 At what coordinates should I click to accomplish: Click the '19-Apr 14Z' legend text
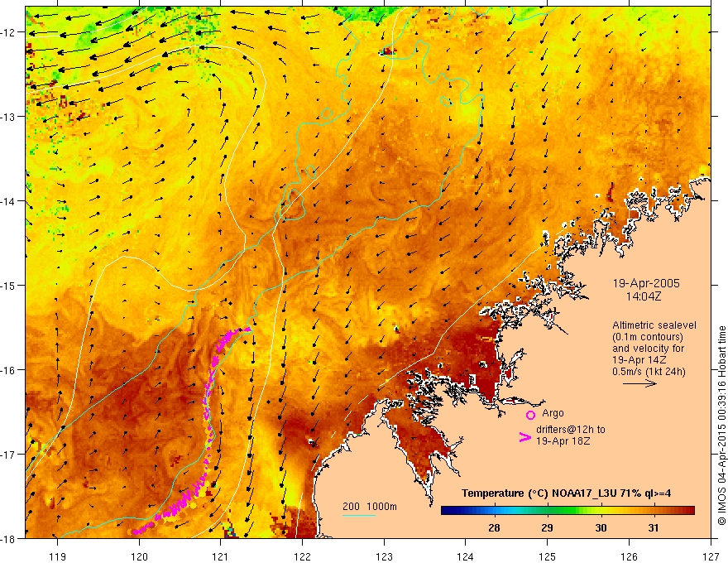click(639, 360)
